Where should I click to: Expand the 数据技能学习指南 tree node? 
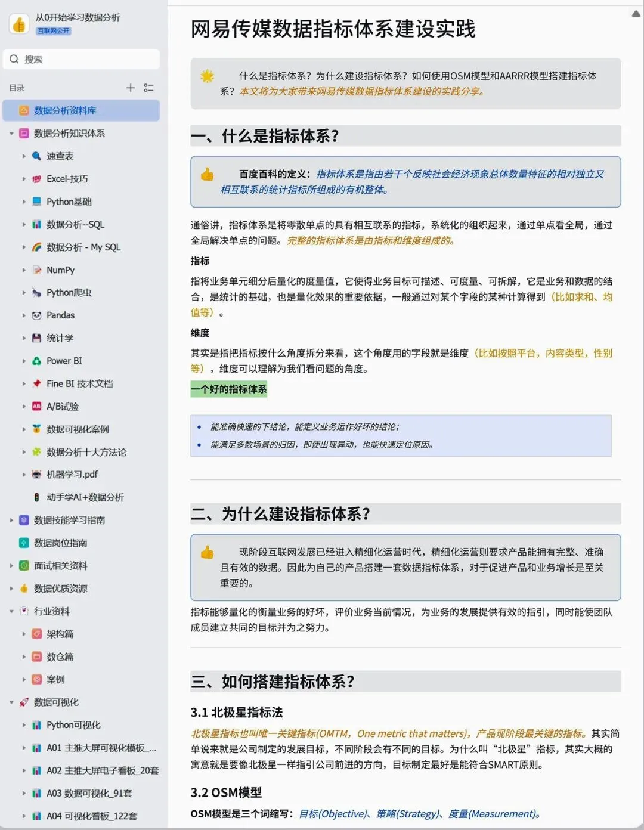click(x=11, y=520)
